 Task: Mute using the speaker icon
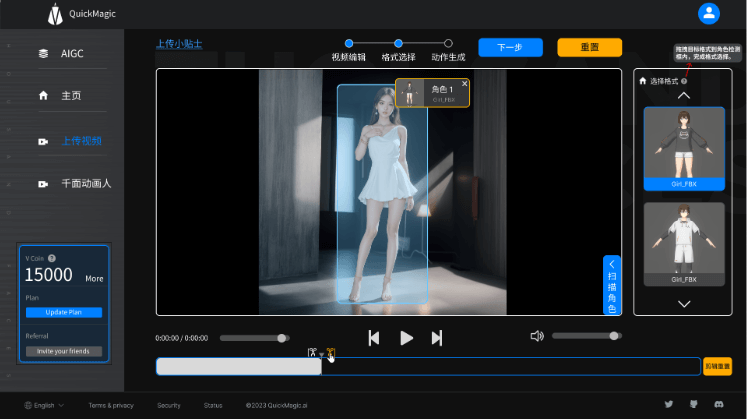537,336
